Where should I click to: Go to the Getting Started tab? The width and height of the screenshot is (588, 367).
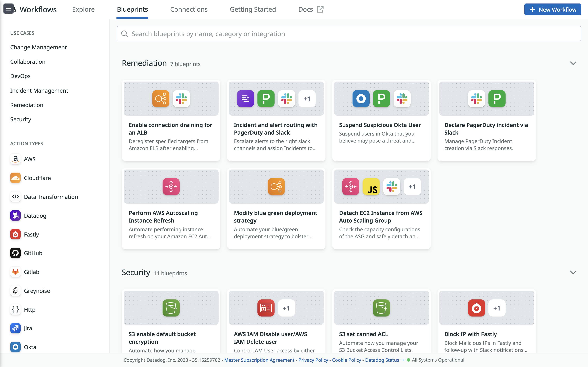[x=253, y=9]
